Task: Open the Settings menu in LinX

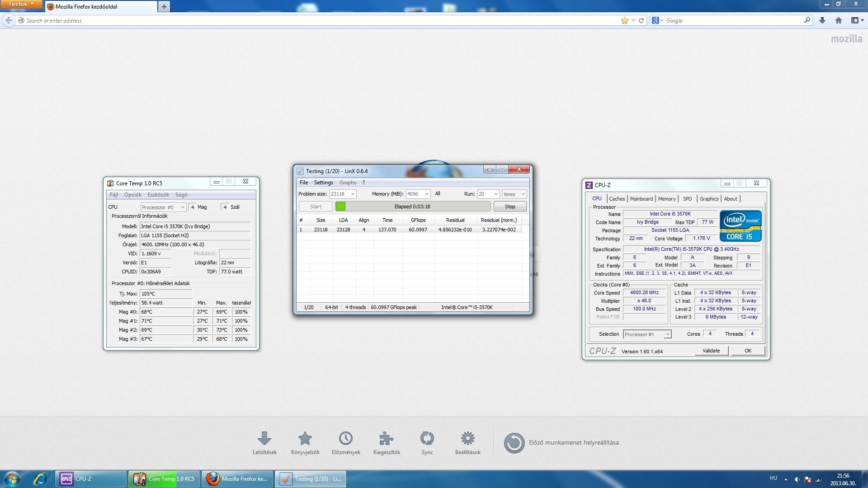Action: [x=323, y=183]
